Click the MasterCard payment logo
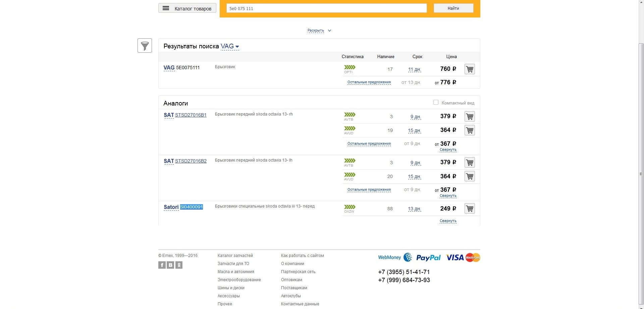644x309 pixels. 473,258
